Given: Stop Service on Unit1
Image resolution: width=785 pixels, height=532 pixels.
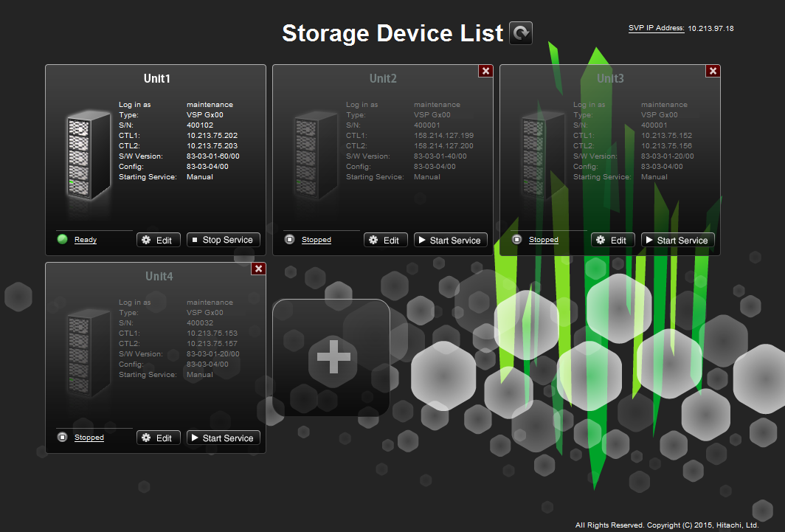Looking at the screenshot, I should pyautogui.click(x=224, y=241).
